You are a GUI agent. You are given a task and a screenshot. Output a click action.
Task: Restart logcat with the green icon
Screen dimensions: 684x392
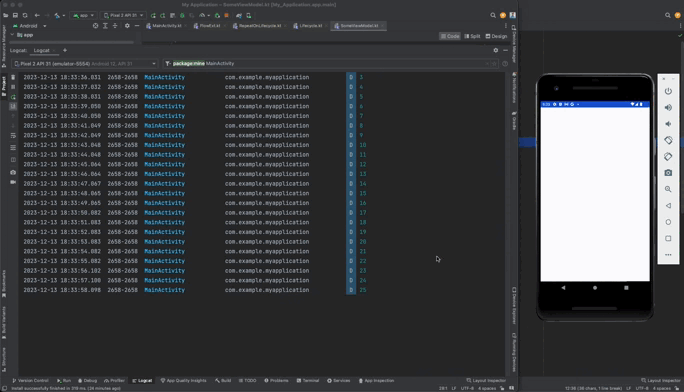pos(13,97)
